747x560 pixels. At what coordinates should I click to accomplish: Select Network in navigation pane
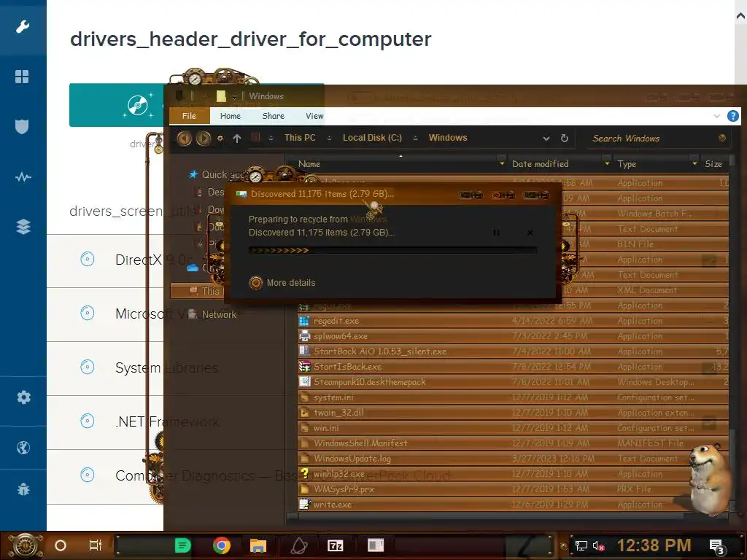click(x=212, y=314)
